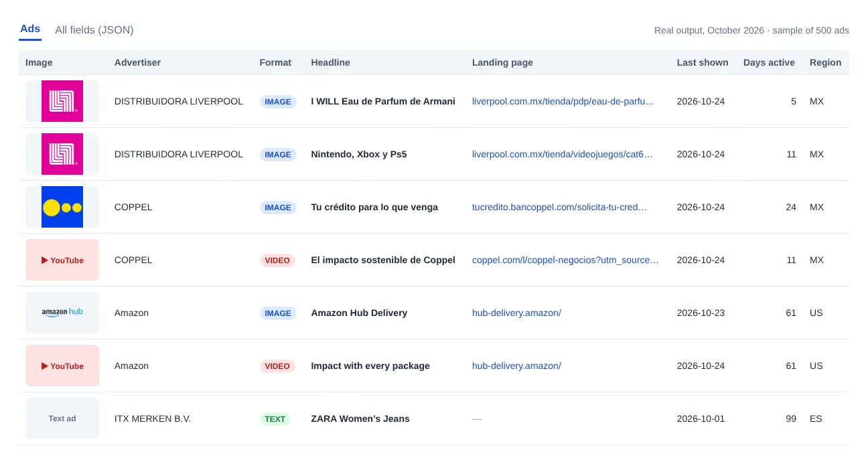Screen dimensions: 868x464
Task: Click the amazon hub logo thumbnail
Action: pos(62,313)
